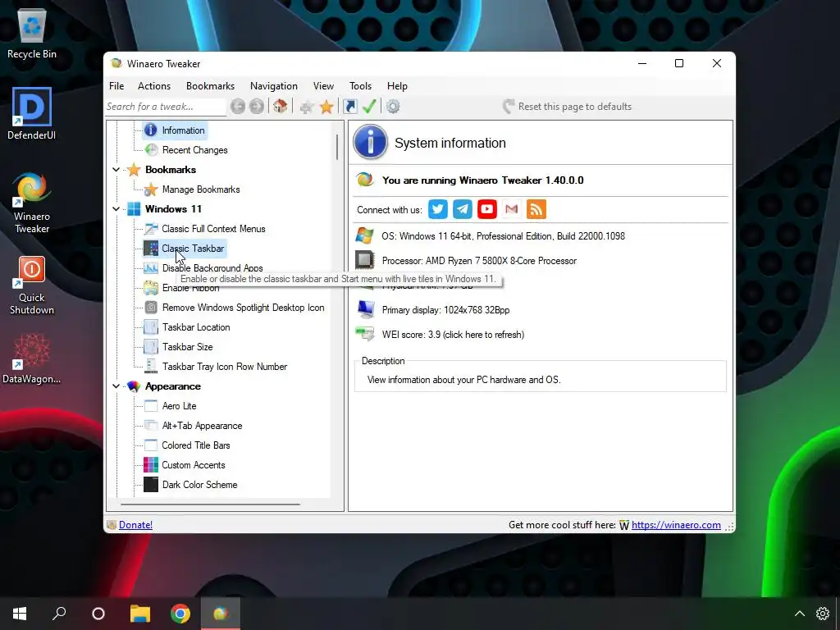The width and height of the screenshot is (840, 630).
Task: Select Recent Changes in the tree
Action: 194,150
